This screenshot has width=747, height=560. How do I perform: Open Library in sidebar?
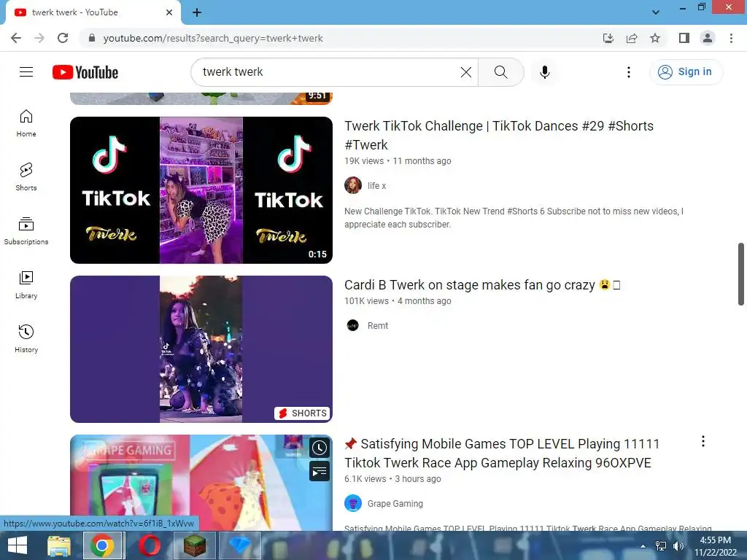pyautogui.click(x=26, y=285)
